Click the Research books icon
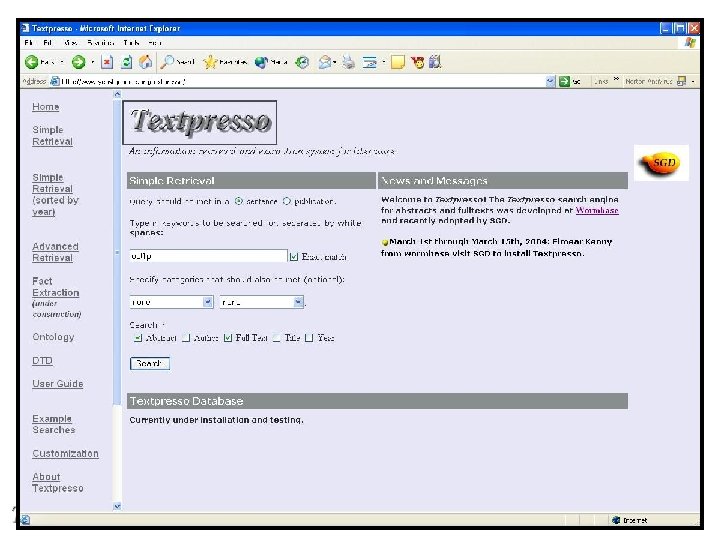The width and height of the screenshot is (720, 540). point(435,62)
